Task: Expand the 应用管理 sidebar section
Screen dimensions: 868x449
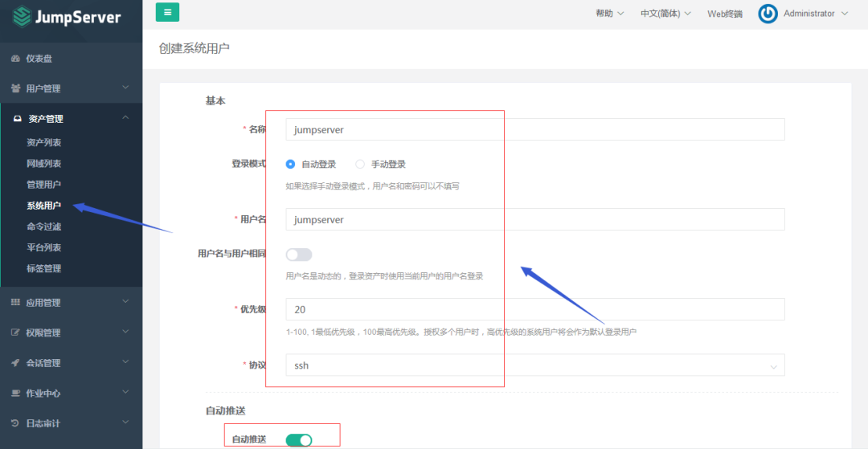Action: point(71,303)
